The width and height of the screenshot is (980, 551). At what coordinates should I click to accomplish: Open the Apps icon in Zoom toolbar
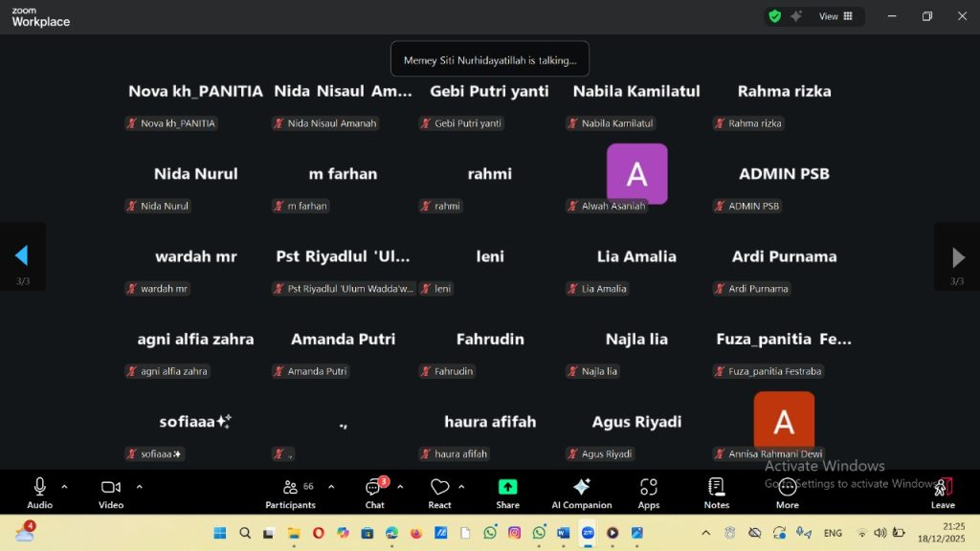point(649,492)
